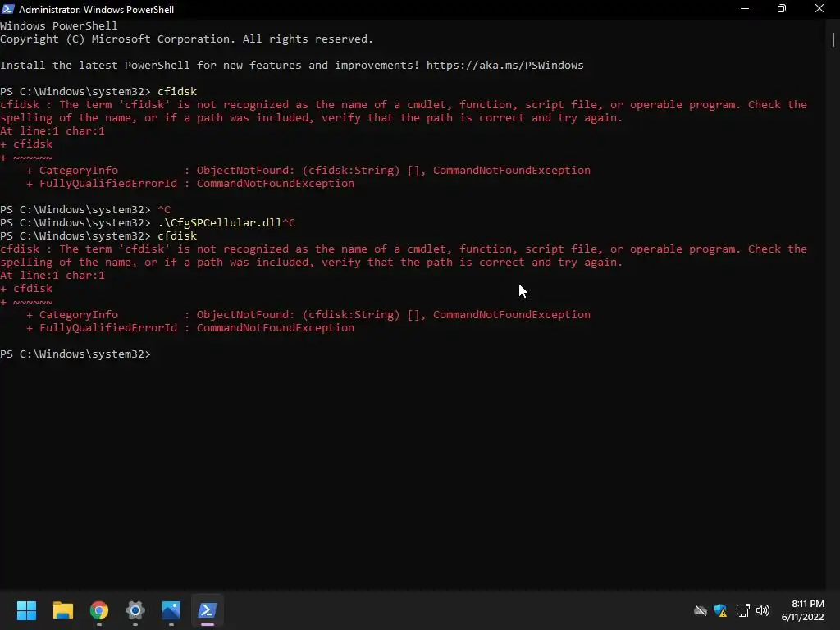The width and height of the screenshot is (840, 630).
Task: Click 'Windows PowerShell' first output line
Action: point(59,25)
